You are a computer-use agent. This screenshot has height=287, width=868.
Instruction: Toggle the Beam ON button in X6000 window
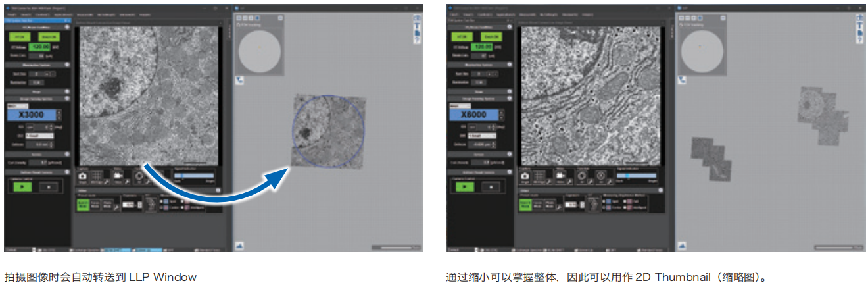click(x=491, y=37)
